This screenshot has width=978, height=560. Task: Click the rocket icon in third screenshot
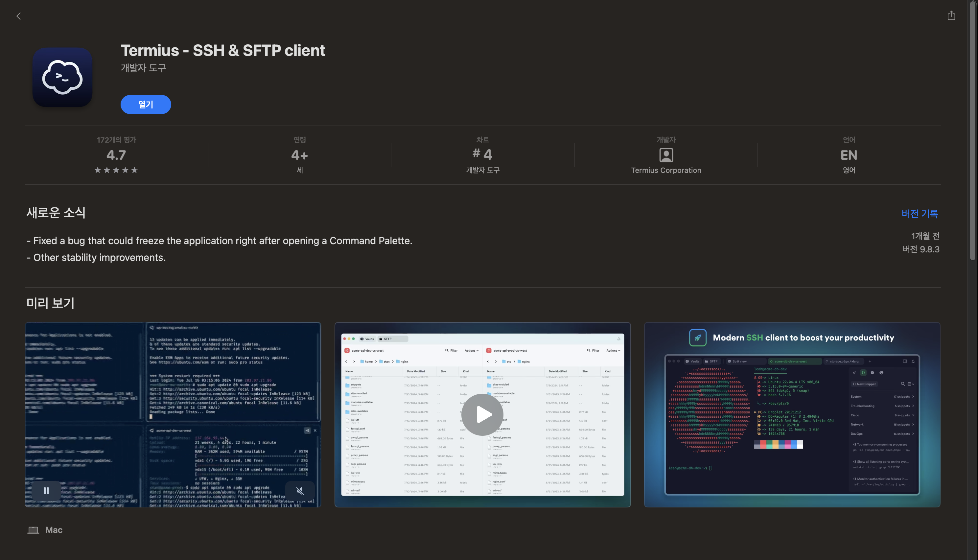click(698, 338)
